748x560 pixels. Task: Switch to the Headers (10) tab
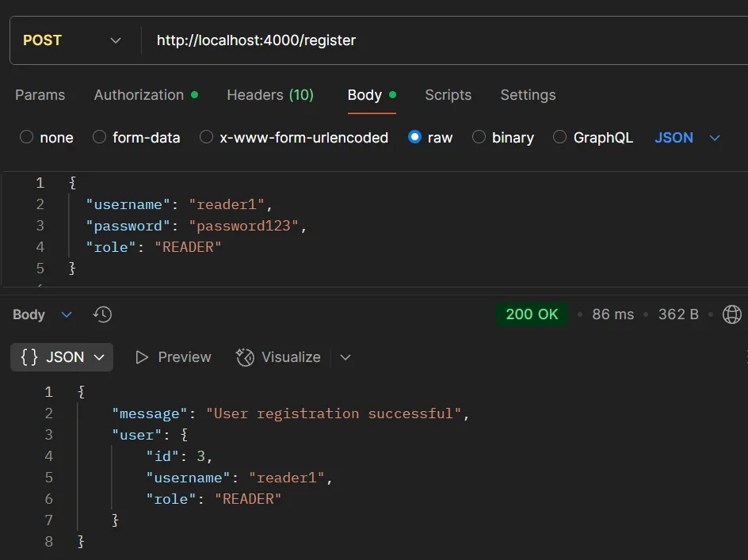point(270,94)
